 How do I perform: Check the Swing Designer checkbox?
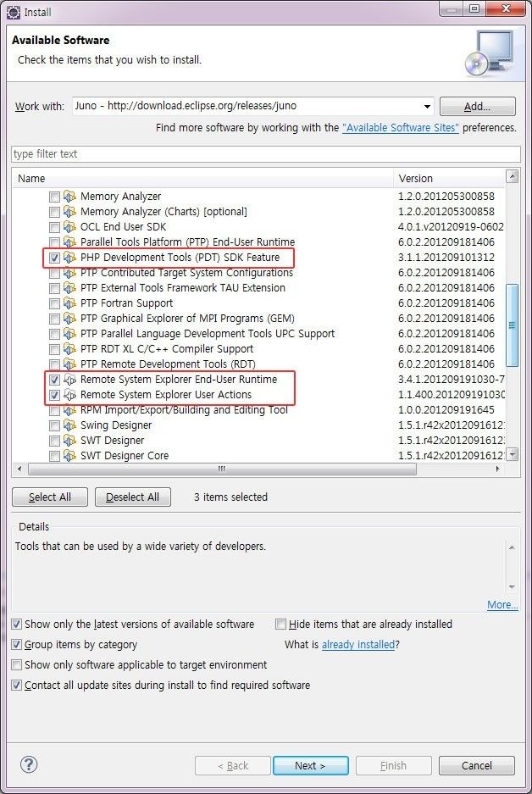(x=55, y=426)
